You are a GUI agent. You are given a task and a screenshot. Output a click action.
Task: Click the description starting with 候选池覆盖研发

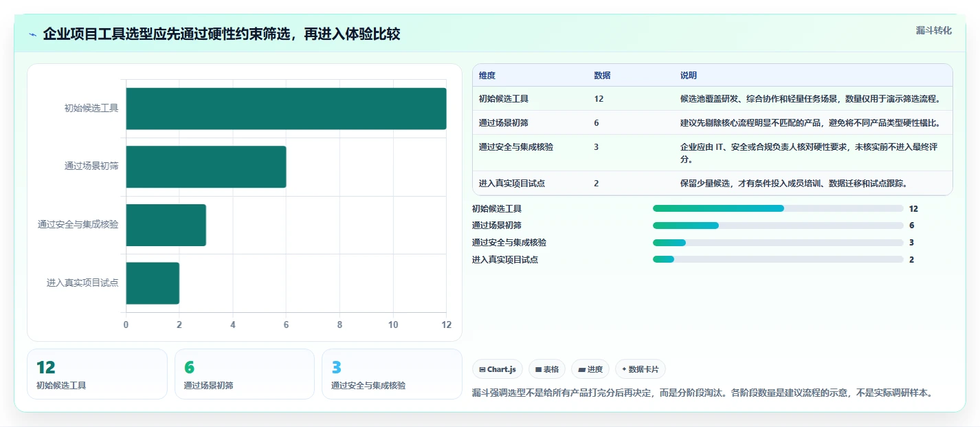click(x=810, y=99)
